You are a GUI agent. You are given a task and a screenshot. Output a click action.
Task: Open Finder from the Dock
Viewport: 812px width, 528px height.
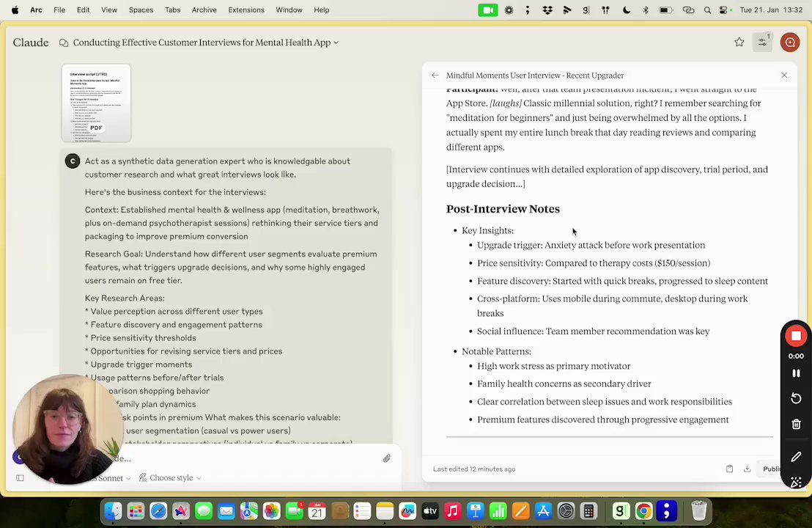pyautogui.click(x=113, y=511)
